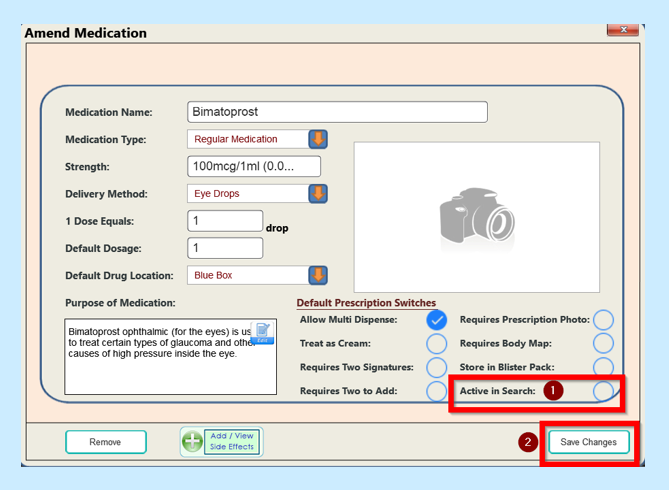Toggle the Active in Search switch
This screenshot has width=669, height=490.
click(603, 391)
